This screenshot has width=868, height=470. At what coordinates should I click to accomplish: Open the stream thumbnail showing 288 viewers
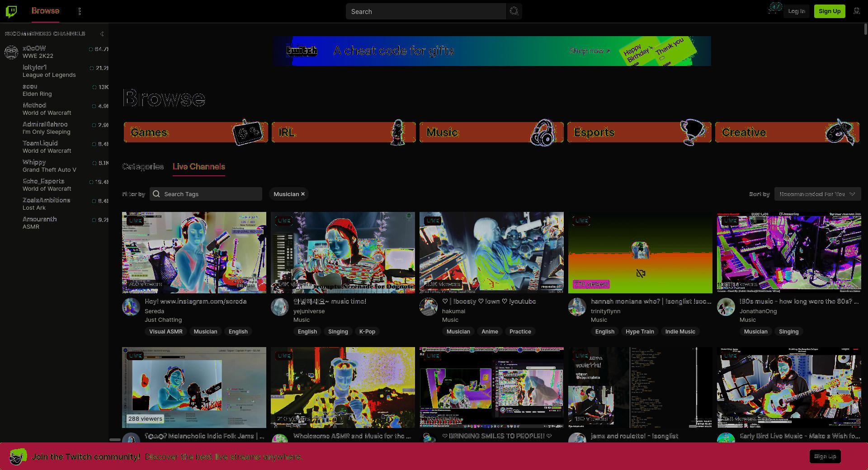click(x=194, y=387)
